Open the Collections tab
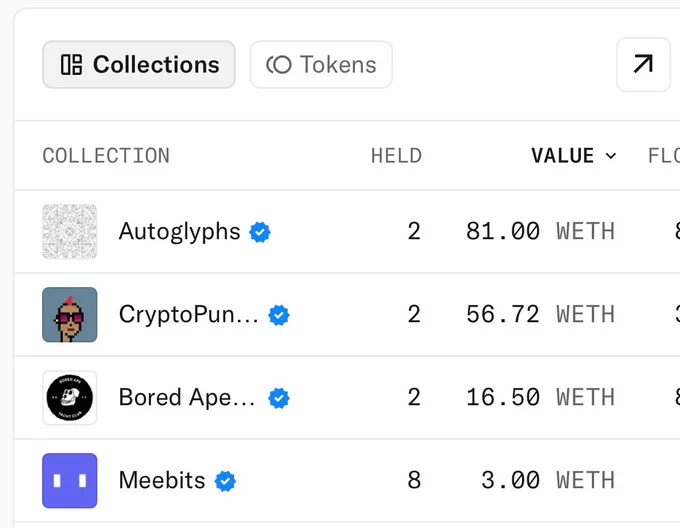The image size is (680, 528). (x=139, y=65)
